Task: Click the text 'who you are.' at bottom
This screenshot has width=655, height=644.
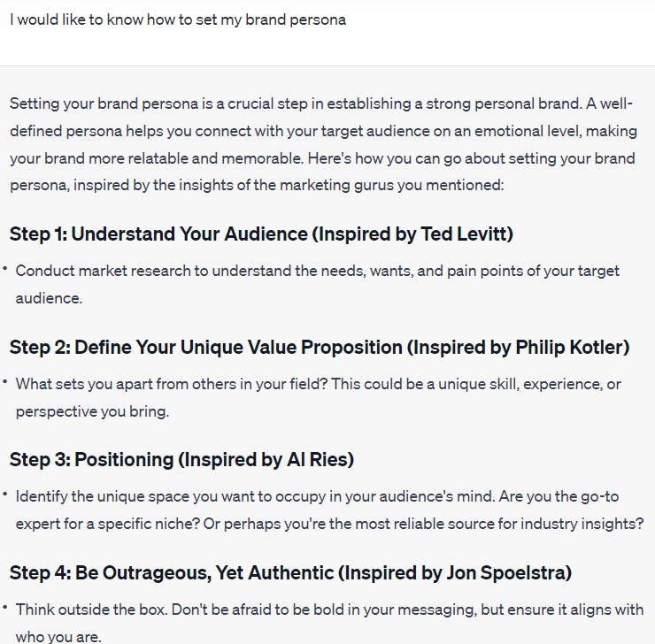Action: click(x=58, y=637)
